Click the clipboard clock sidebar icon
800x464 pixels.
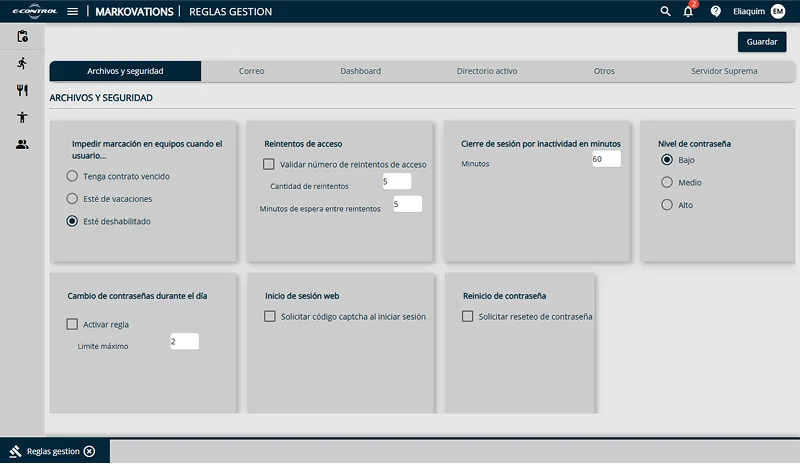click(x=22, y=36)
